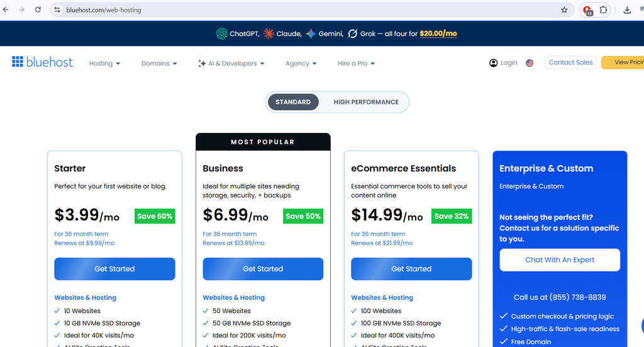Screen dimensions: 644x347
Task: Click Custom checkout & pricing logic item
Action: pyautogui.click(x=557, y=316)
